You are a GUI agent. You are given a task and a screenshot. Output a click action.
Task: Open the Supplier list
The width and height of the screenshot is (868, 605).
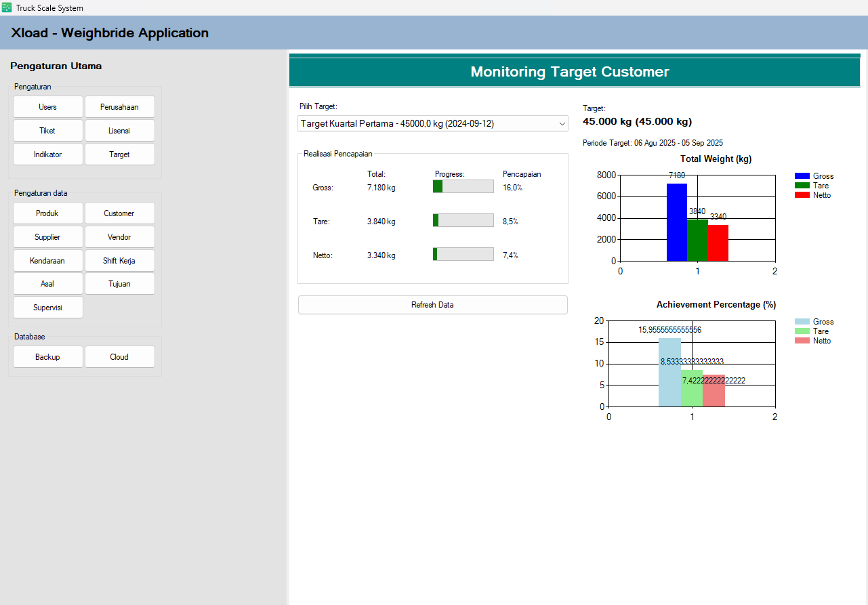tap(48, 237)
